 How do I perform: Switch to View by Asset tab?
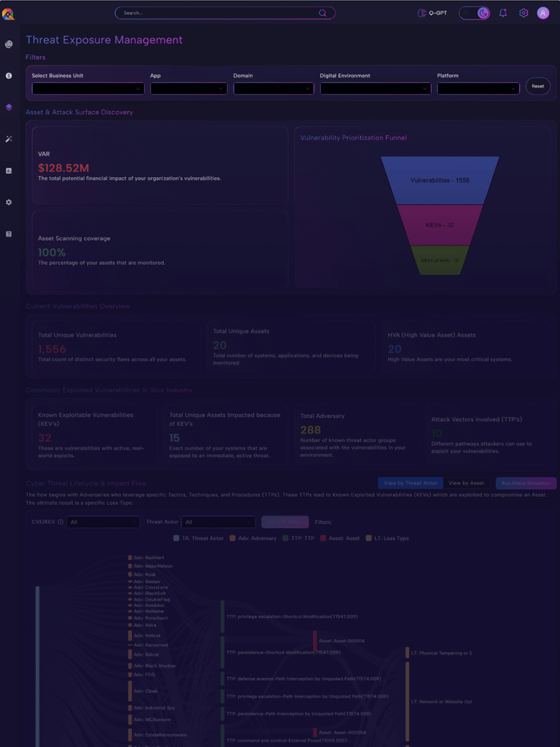(466, 483)
